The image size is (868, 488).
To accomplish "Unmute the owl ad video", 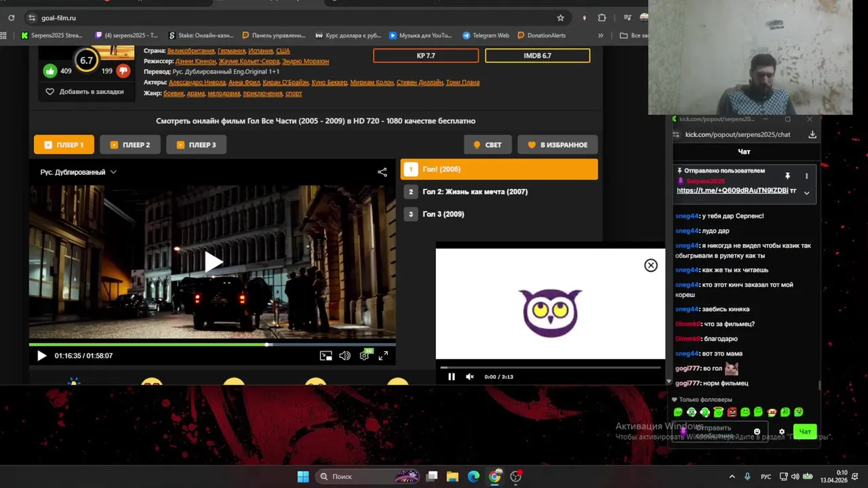I will coord(470,377).
